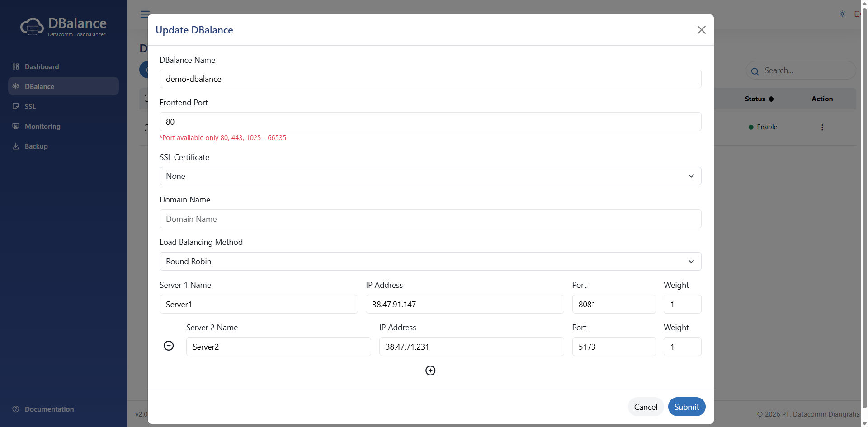Click the three-dot action menu icon
868x427 pixels.
point(822,127)
